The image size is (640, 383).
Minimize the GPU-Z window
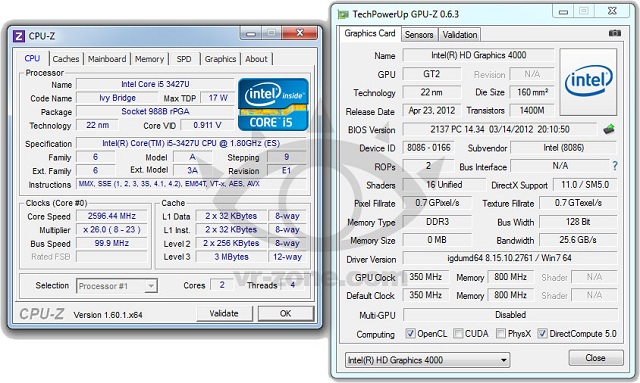(x=563, y=11)
